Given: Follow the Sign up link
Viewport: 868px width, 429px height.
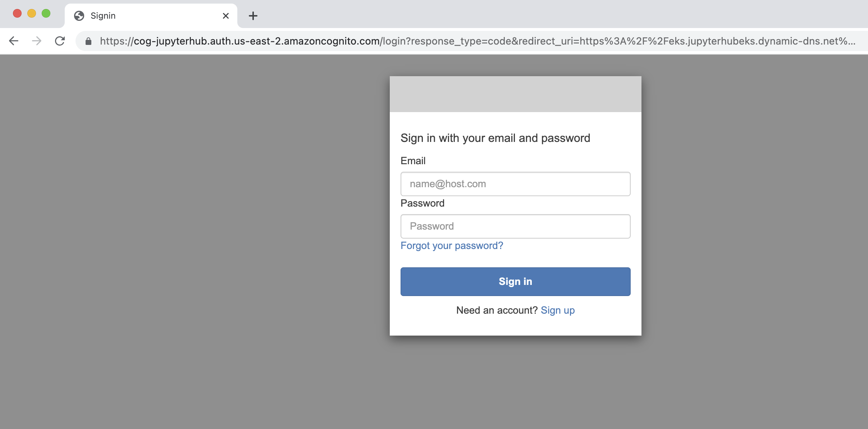Looking at the screenshot, I should [558, 310].
